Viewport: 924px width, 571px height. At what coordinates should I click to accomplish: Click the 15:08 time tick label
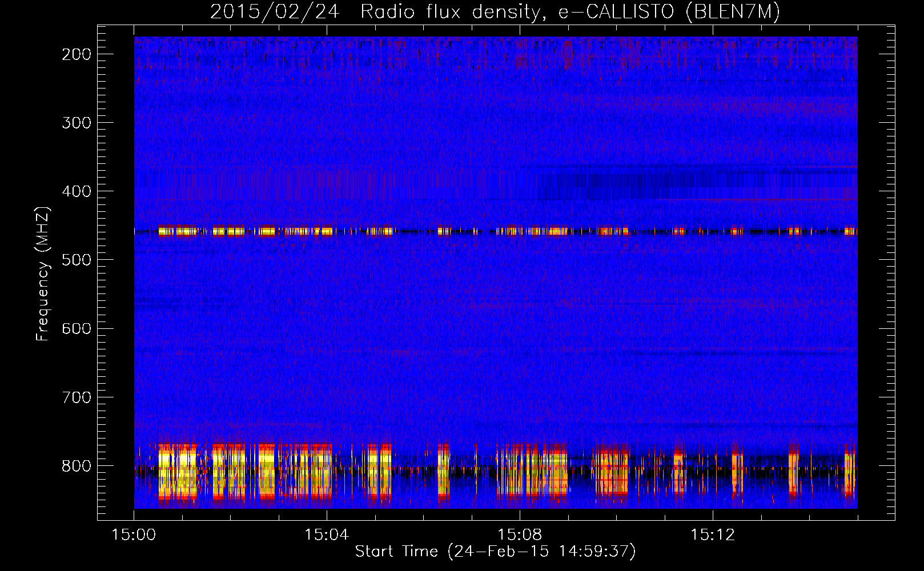[x=520, y=535]
